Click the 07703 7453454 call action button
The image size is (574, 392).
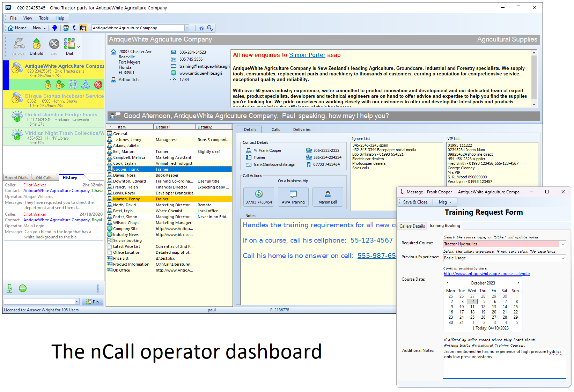click(x=259, y=197)
